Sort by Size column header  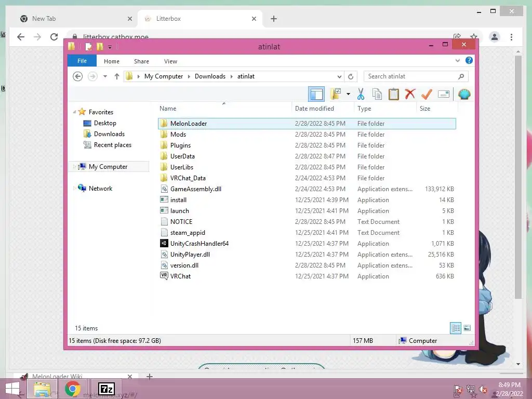[437, 108]
